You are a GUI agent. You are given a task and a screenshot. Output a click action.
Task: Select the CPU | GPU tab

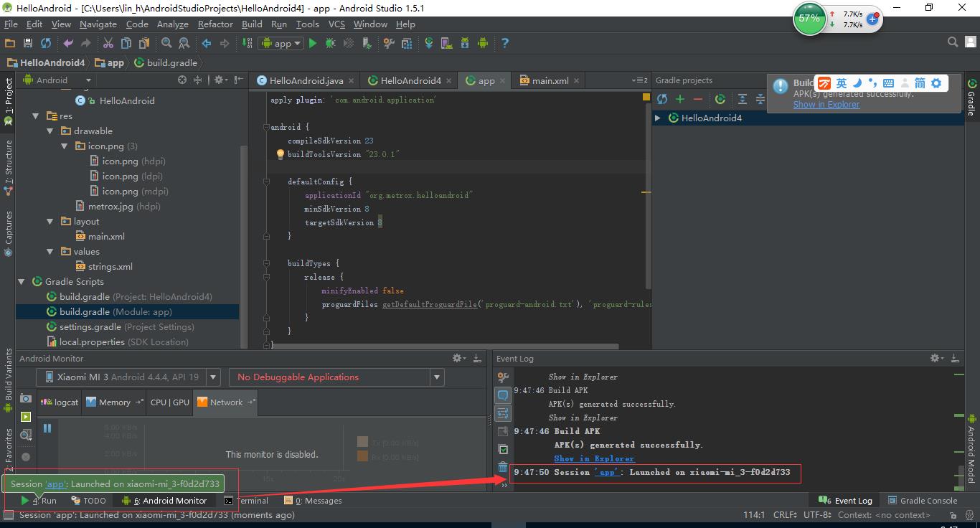click(x=170, y=402)
